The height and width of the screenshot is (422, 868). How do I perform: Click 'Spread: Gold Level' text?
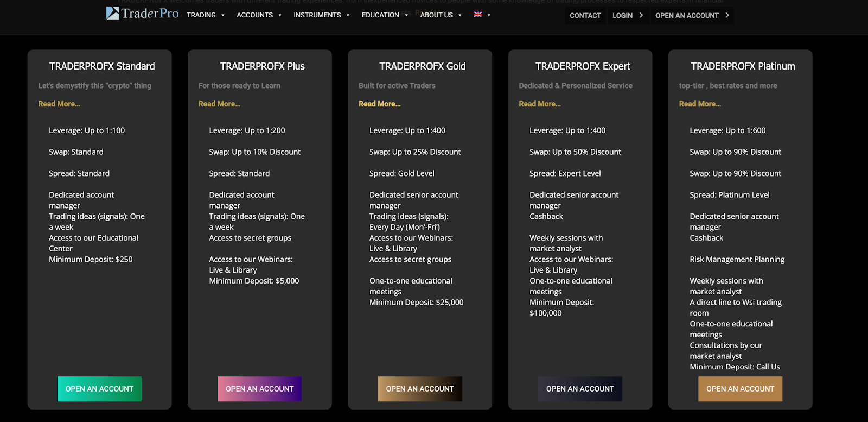(402, 173)
